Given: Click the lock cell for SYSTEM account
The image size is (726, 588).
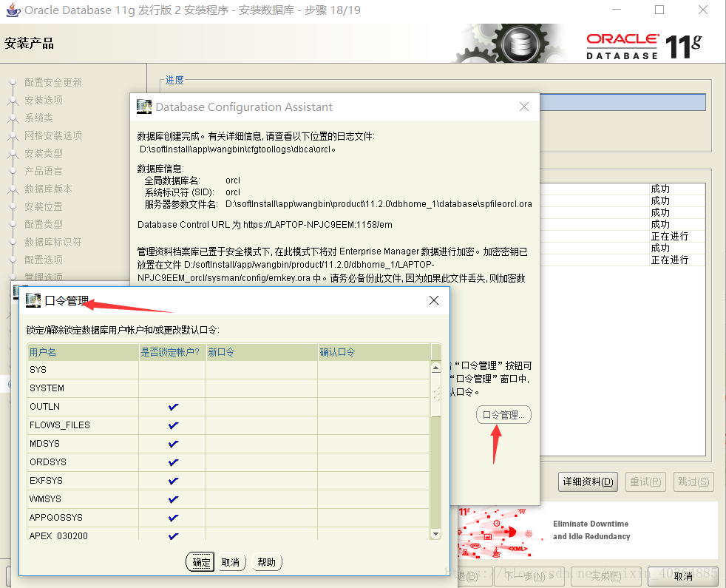Looking at the screenshot, I should click(173, 388).
